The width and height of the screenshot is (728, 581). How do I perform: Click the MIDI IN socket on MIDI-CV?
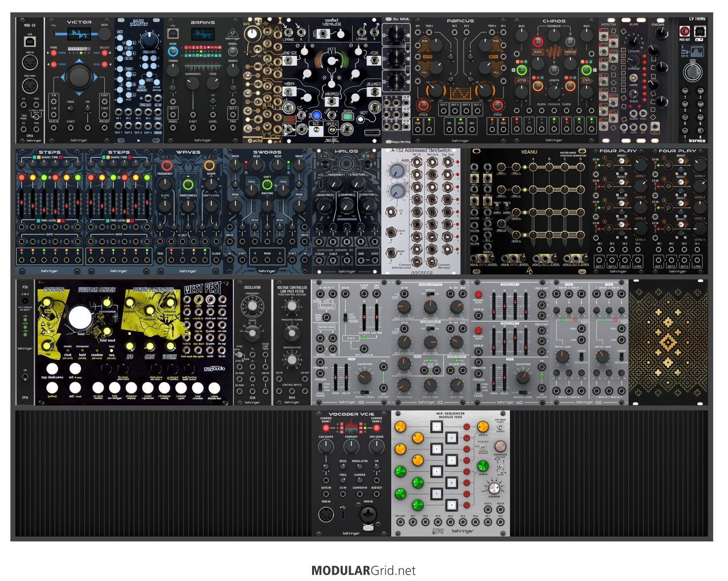pos(30,63)
